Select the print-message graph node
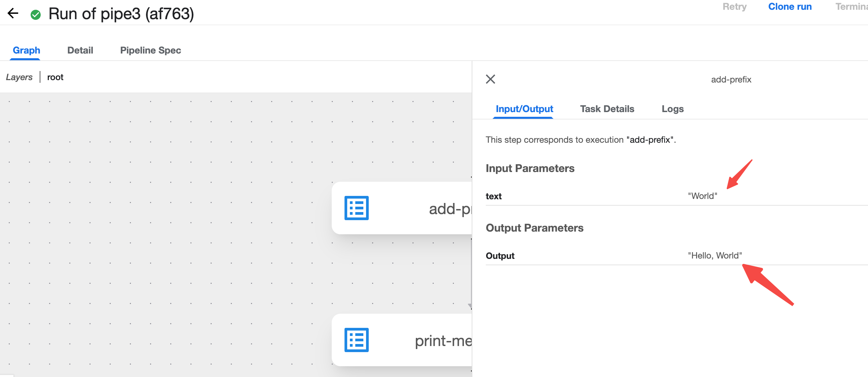The width and height of the screenshot is (868, 377). pos(421,340)
